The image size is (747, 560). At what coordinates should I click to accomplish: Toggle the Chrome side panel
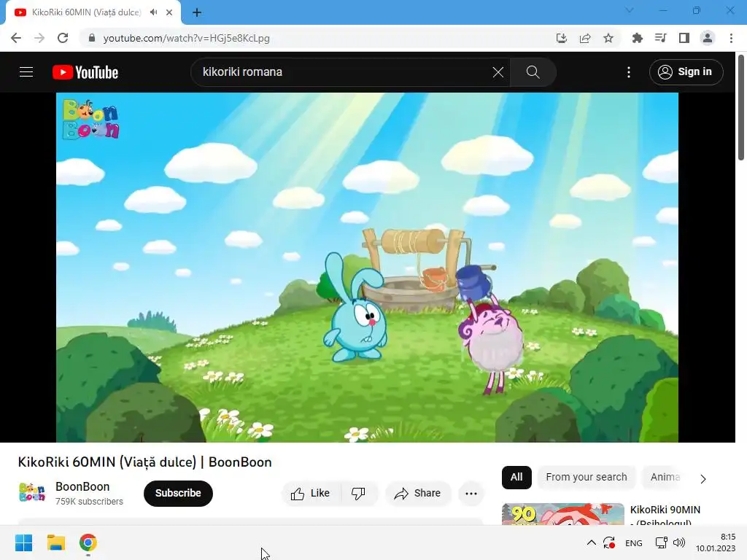pos(684,38)
